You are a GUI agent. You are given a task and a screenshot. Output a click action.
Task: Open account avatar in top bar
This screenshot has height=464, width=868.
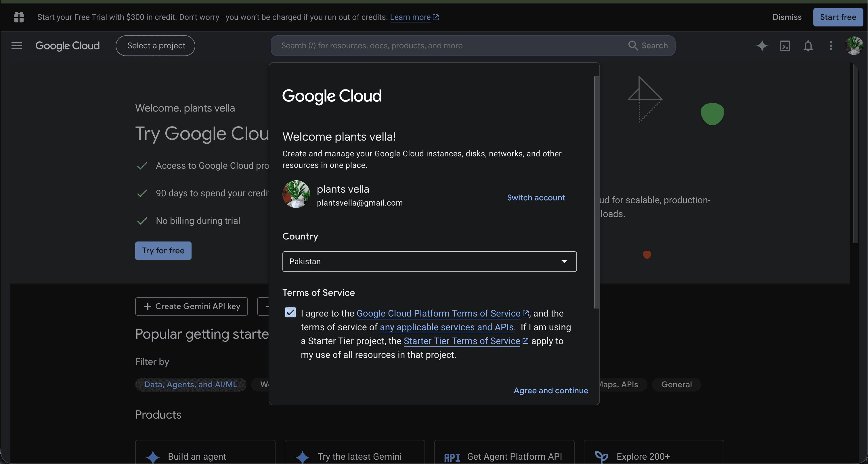854,45
